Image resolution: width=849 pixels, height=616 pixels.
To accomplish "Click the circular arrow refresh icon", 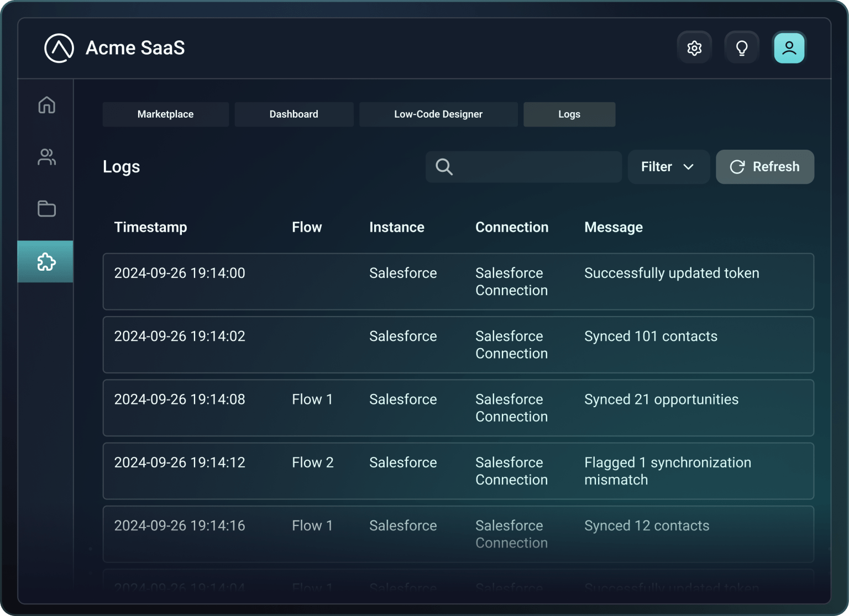I will coord(737,167).
